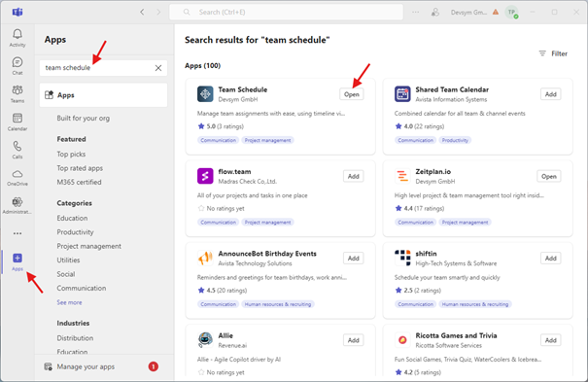The image size is (588, 382).
Task: Add the Allie app
Action: click(x=353, y=340)
